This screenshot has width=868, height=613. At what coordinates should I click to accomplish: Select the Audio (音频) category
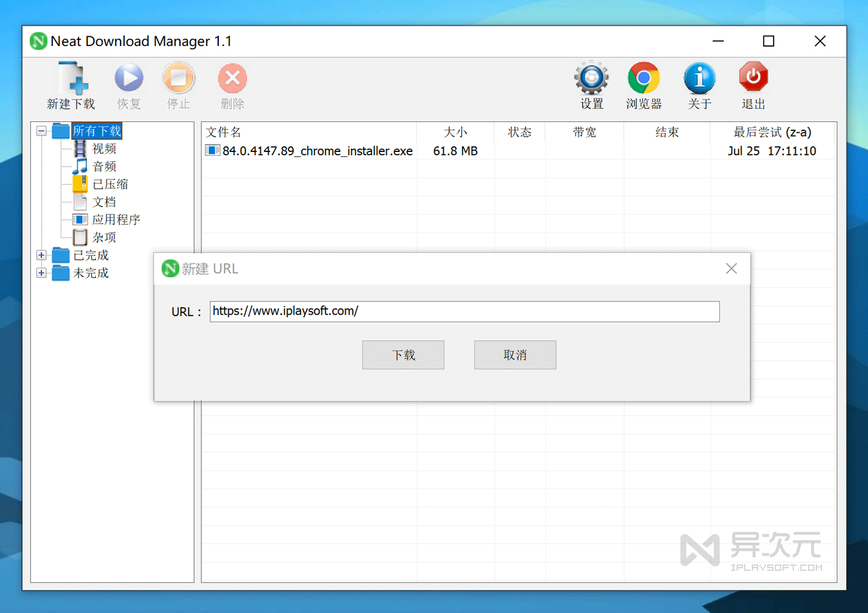coord(103,167)
